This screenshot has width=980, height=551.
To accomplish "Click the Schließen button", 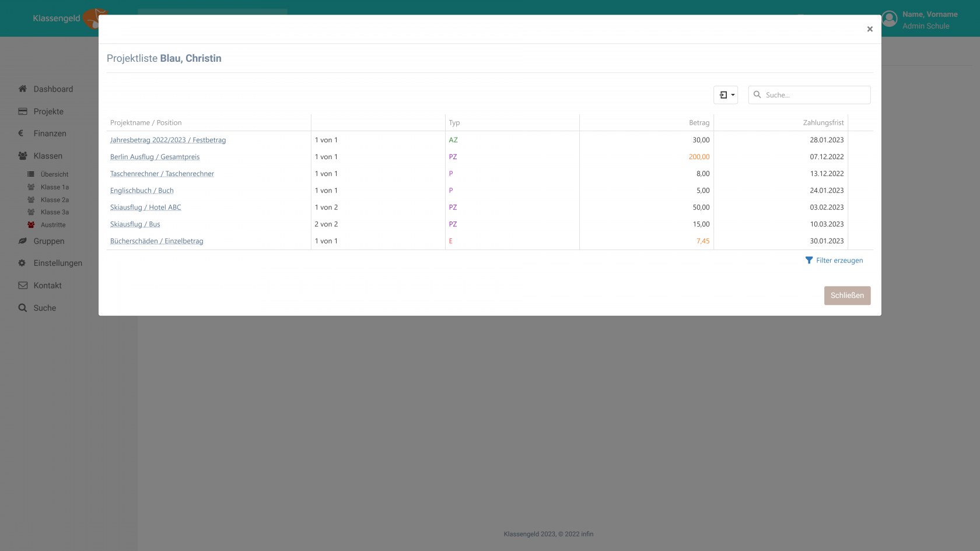I will click(847, 296).
